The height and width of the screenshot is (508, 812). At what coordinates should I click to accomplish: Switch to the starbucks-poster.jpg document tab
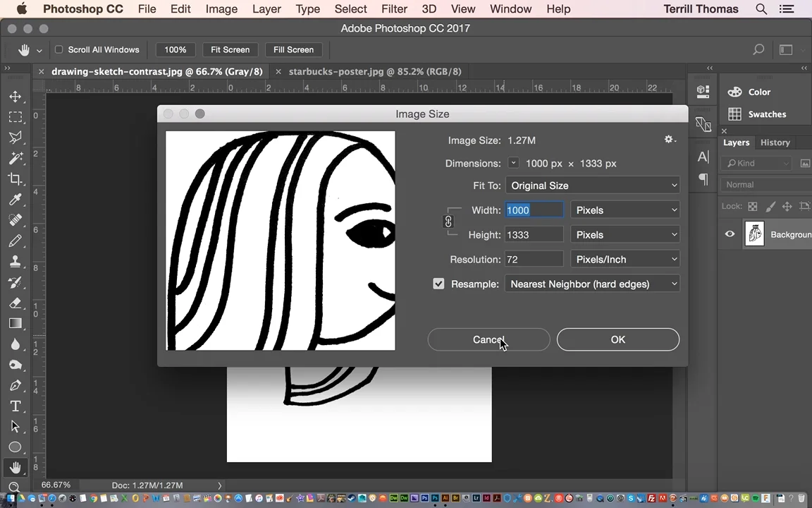[x=374, y=71]
